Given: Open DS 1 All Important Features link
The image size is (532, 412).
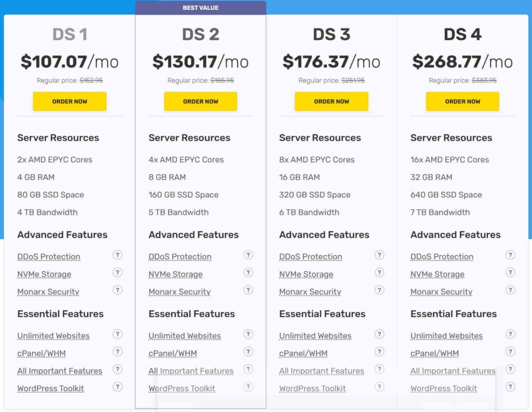Looking at the screenshot, I should (x=60, y=371).
